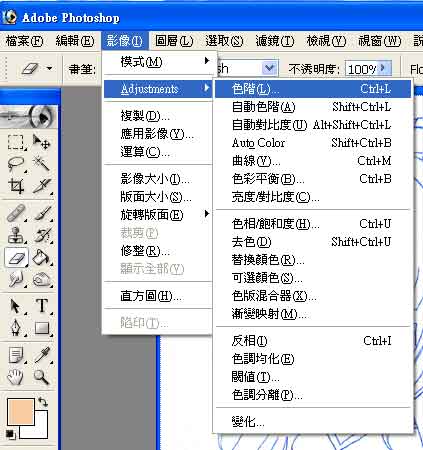Select the Rectangular Marquee tool
Screen dimensions: 423x450
16,142
